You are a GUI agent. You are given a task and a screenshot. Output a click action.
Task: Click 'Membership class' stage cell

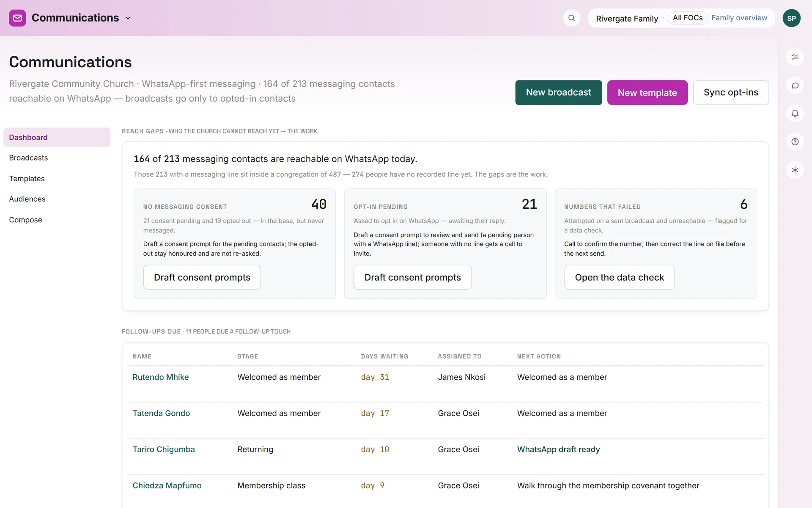[x=271, y=486]
